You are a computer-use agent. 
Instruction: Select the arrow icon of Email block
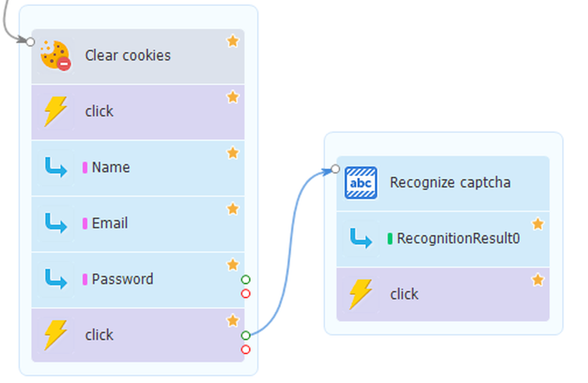tap(56, 223)
